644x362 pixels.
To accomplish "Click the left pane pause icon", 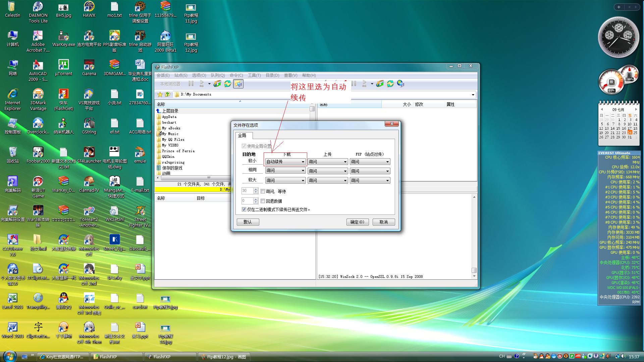I will (191, 84).
